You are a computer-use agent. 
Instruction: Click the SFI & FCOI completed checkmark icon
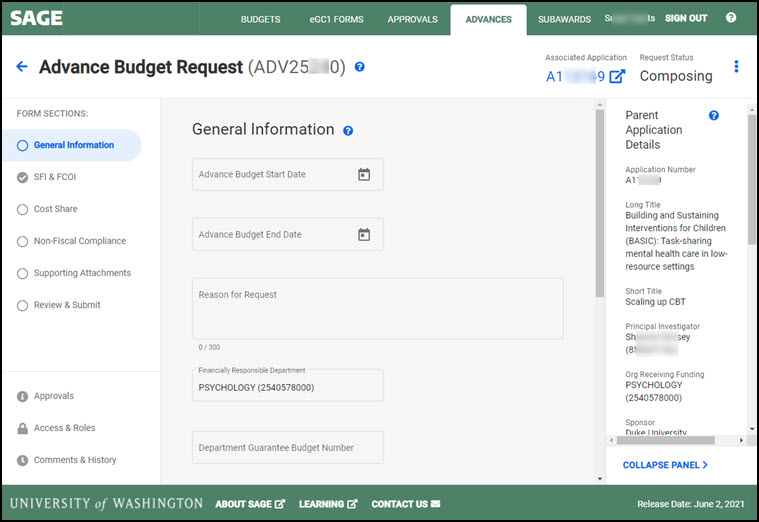pos(22,178)
